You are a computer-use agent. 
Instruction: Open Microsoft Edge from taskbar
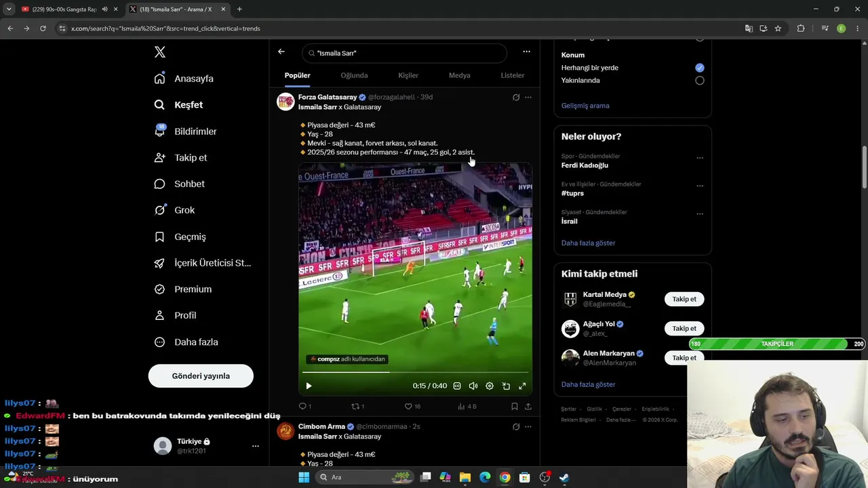click(485, 477)
